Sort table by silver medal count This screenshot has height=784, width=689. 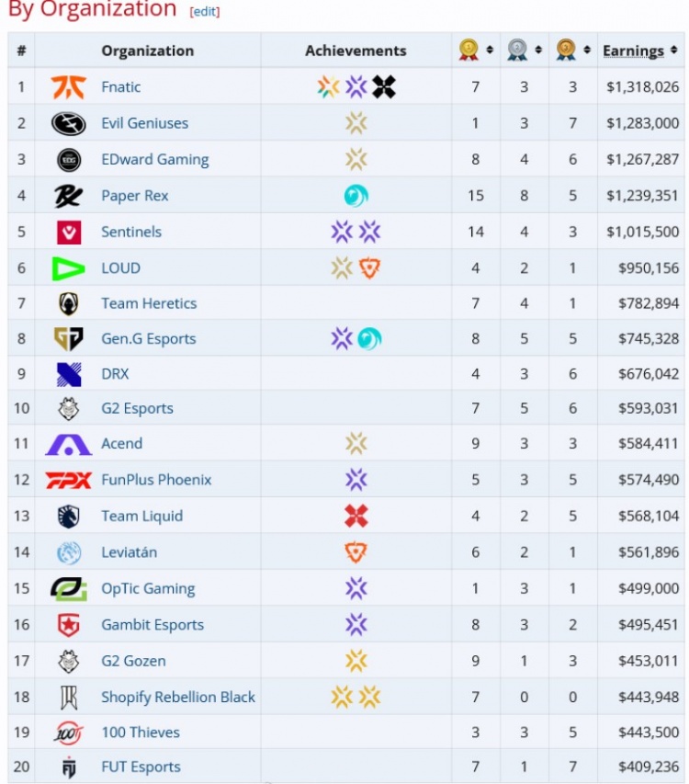(539, 51)
